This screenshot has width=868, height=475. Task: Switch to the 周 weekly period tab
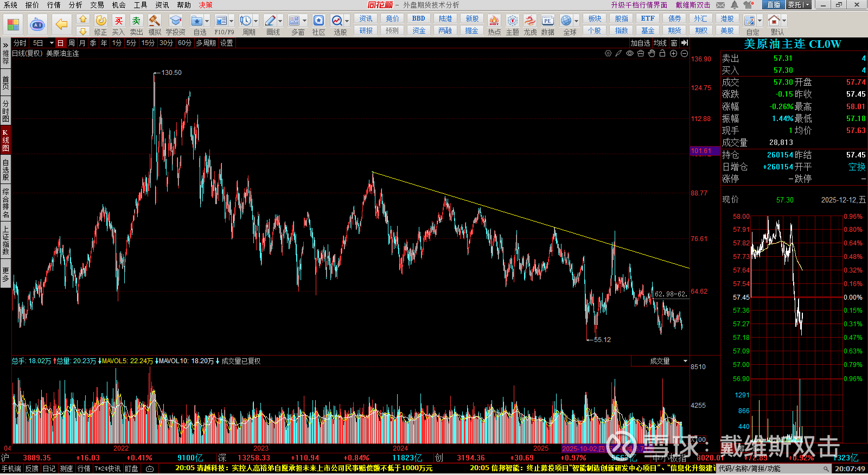coord(72,43)
